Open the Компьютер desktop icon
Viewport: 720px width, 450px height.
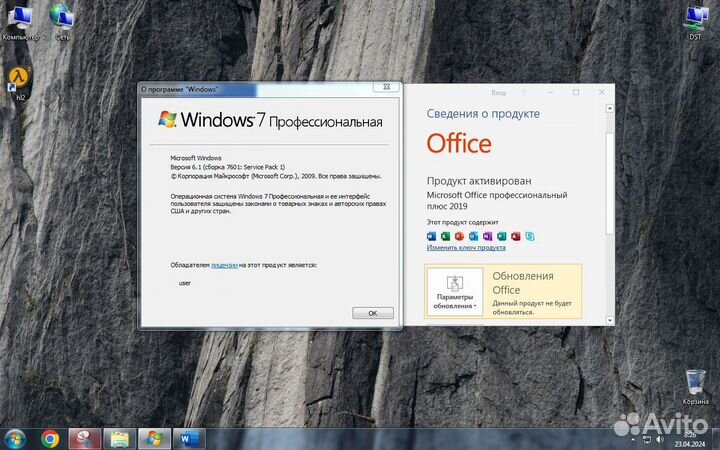pos(20,23)
